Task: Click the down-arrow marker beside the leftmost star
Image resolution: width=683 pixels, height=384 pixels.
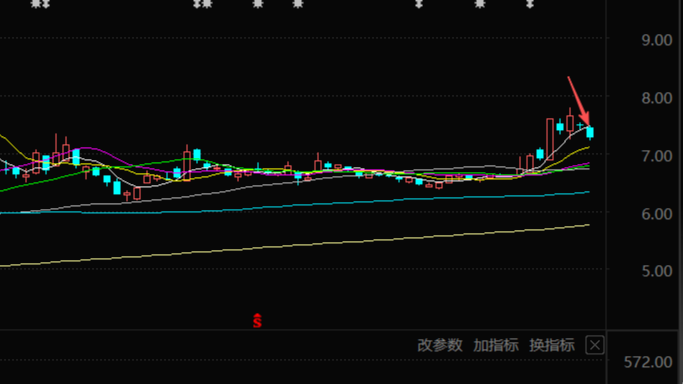Action: click(45, 4)
